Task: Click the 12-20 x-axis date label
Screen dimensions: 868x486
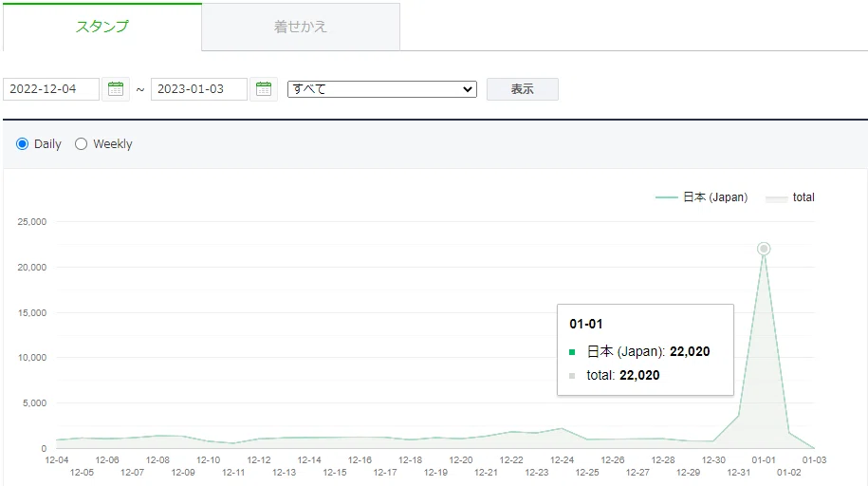Action: coord(461,460)
